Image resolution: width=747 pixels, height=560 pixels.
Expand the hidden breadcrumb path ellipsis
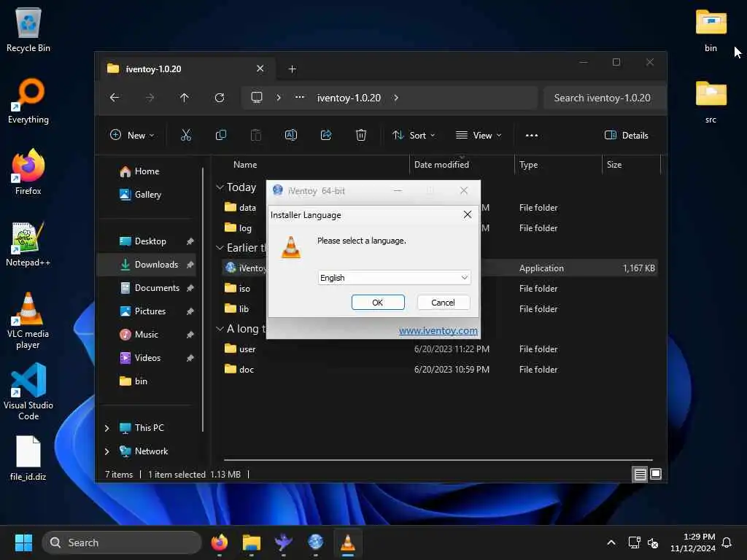click(x=300, y=98)
